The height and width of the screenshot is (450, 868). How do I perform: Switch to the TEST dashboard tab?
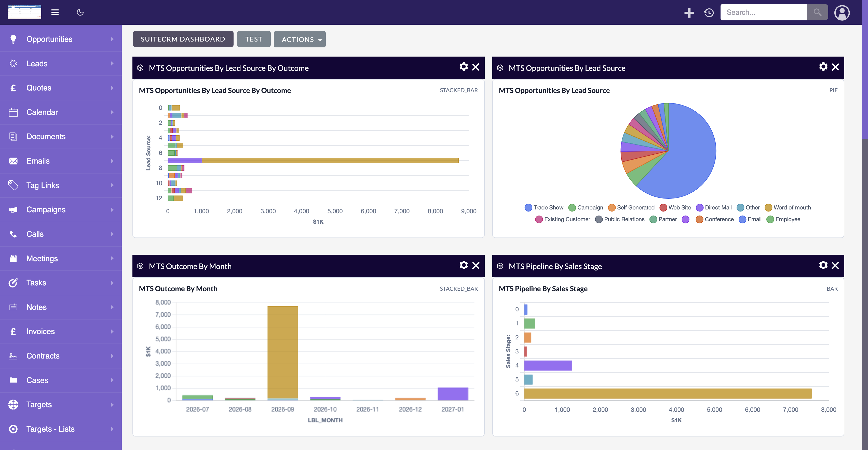tap(254, 39)
